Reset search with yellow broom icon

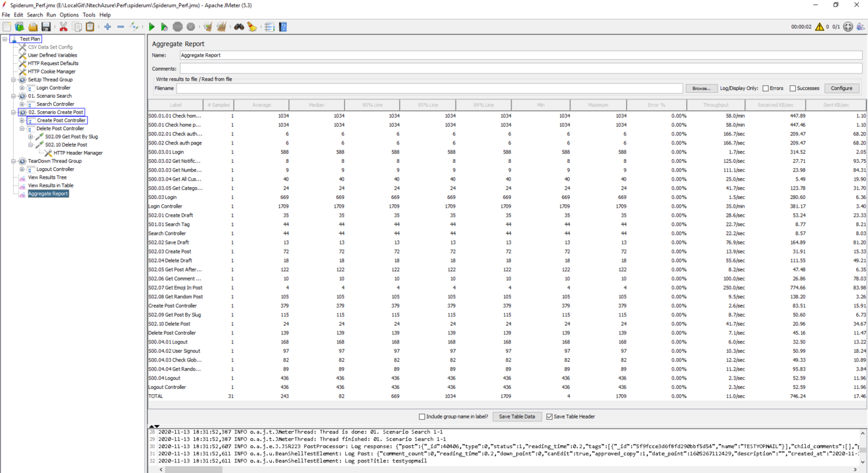point(252,27)
